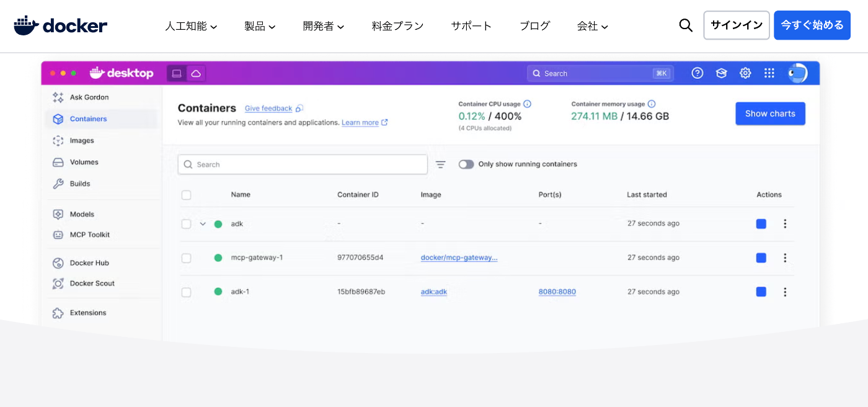Click the filter icon beside search
Image resolution: width=868 pixels, height=407 pixels.
click(440, 164)
